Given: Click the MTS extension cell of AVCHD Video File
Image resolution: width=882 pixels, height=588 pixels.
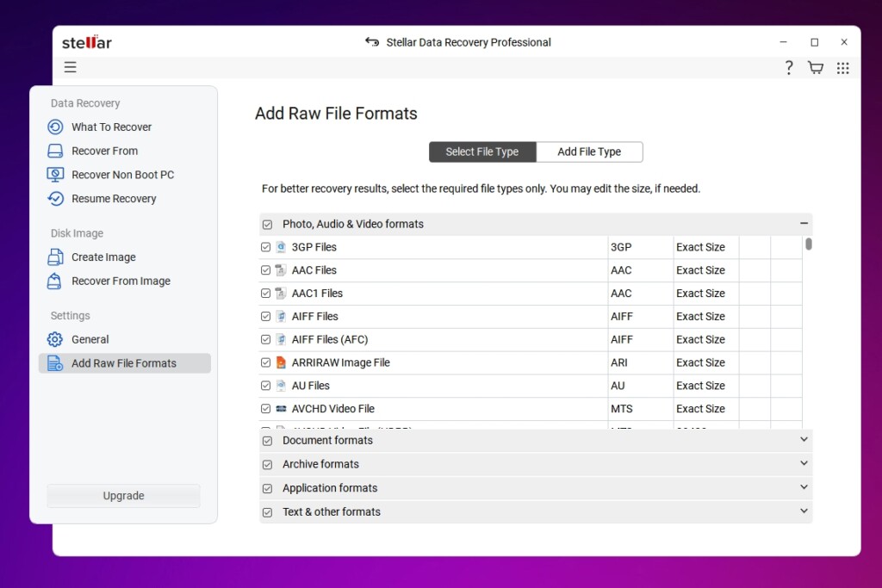Looking at the screenshot, I should coord(640,409).
